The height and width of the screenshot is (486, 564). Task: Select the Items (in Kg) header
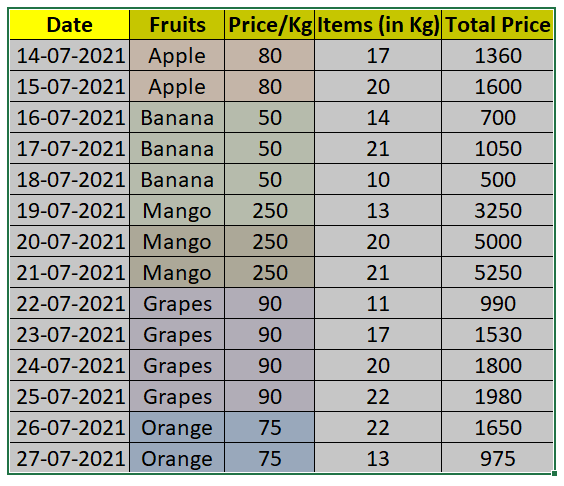click(378, 24)
